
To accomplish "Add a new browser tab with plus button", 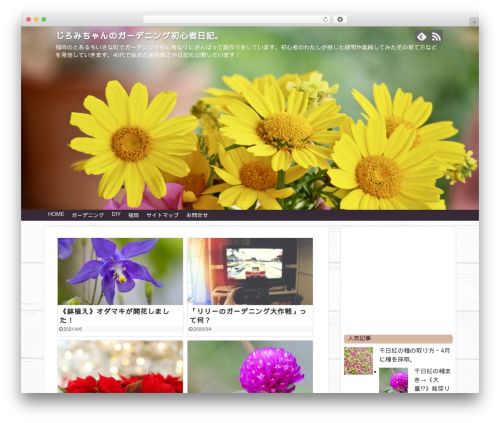I will 474,22.
